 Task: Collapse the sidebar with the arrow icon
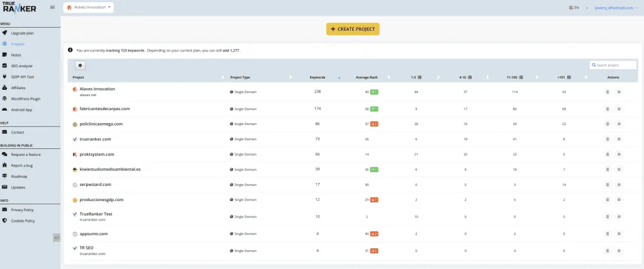(x=57, y=238)
